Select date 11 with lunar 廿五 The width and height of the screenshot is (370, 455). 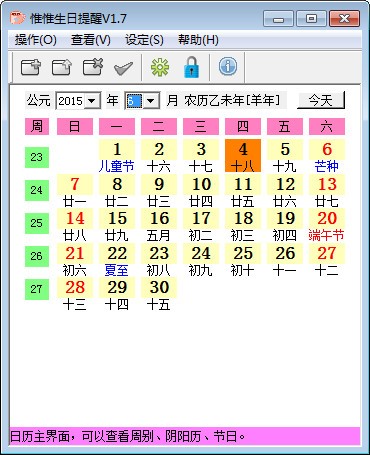coord(243,191)
